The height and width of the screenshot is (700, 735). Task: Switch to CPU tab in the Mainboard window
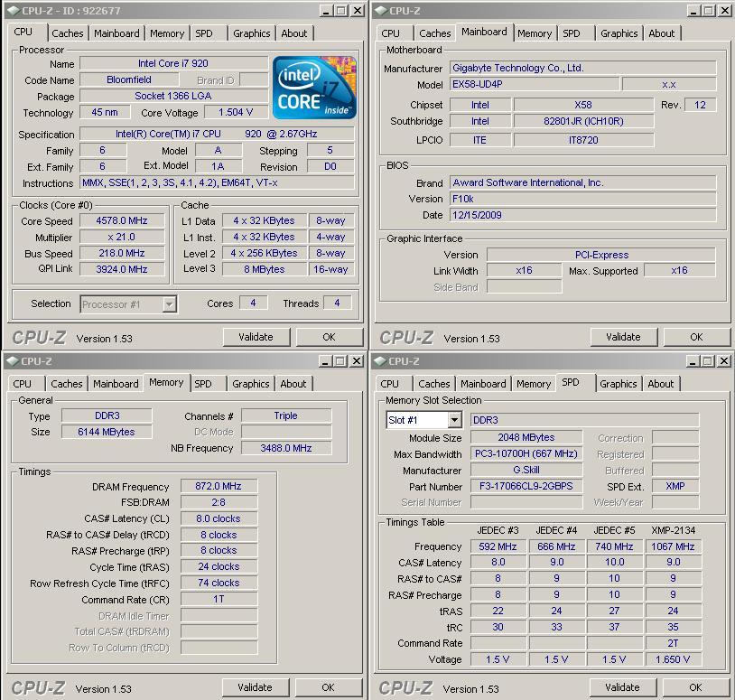[x=390, y=33]
